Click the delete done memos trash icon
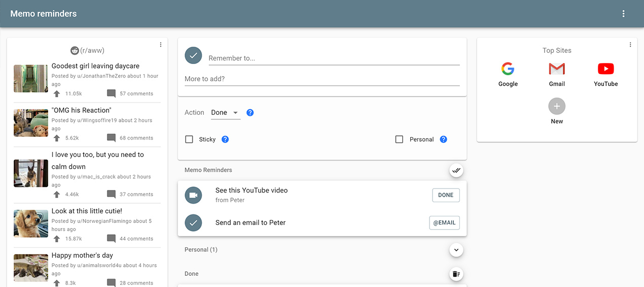Image resolution: width=644 pixels, height=287 pixels. click(456, 274)
